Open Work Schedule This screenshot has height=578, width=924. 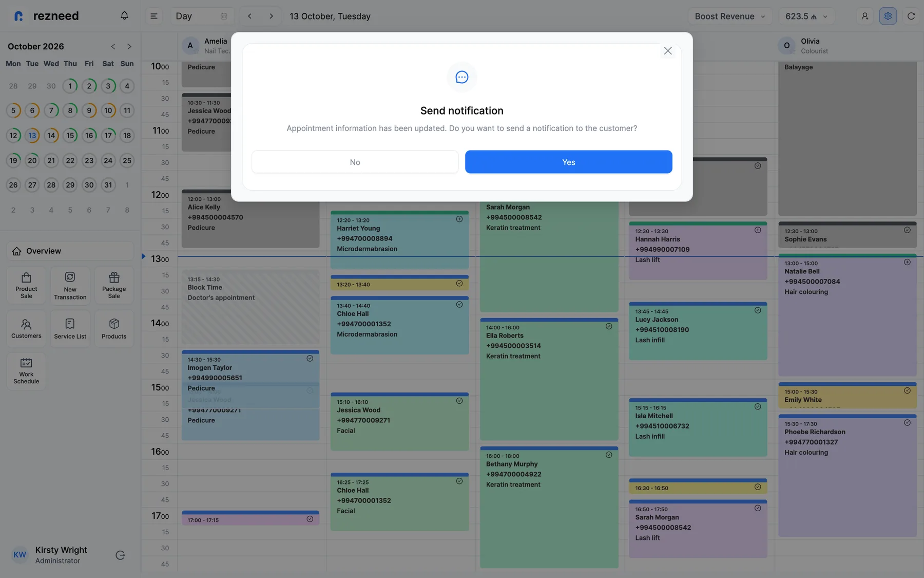pos(26,370)
